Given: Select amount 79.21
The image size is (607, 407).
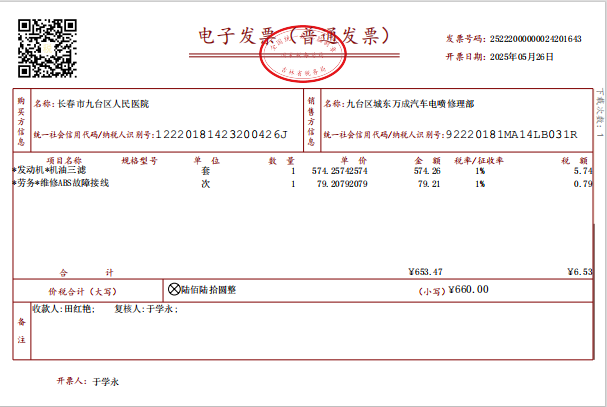Looking at the screenshot, I should 429,184.
